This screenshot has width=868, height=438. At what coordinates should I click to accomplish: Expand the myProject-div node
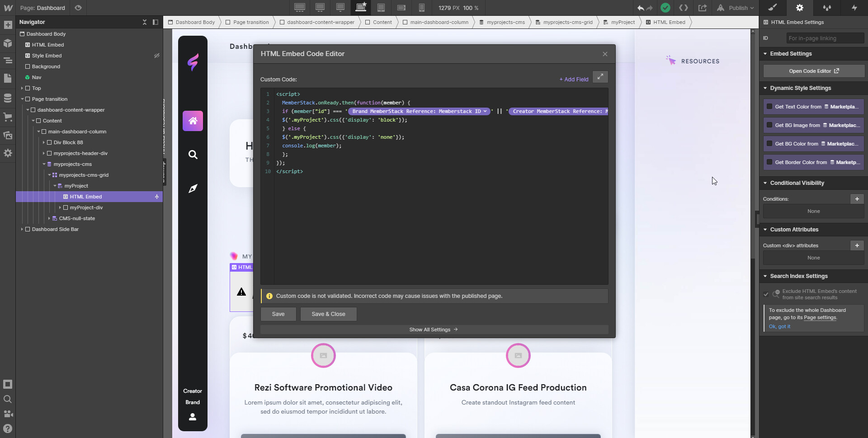click(x=60, y=207)
